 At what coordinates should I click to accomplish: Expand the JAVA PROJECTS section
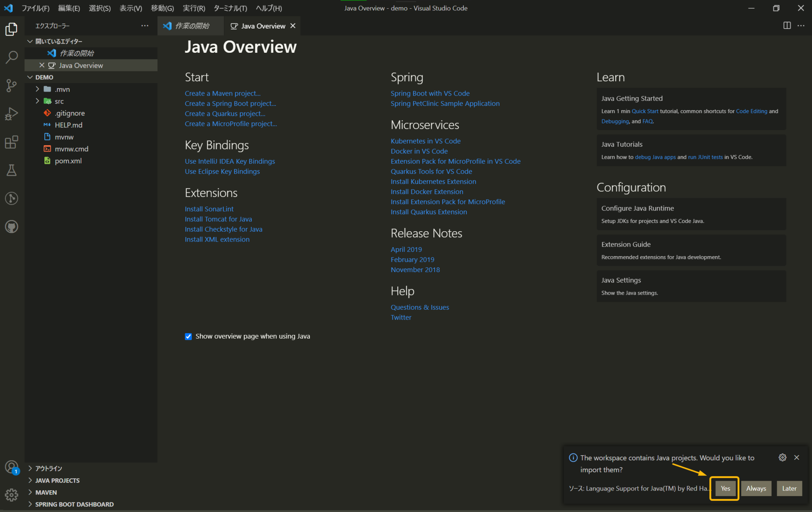click(x=57, y=480)
